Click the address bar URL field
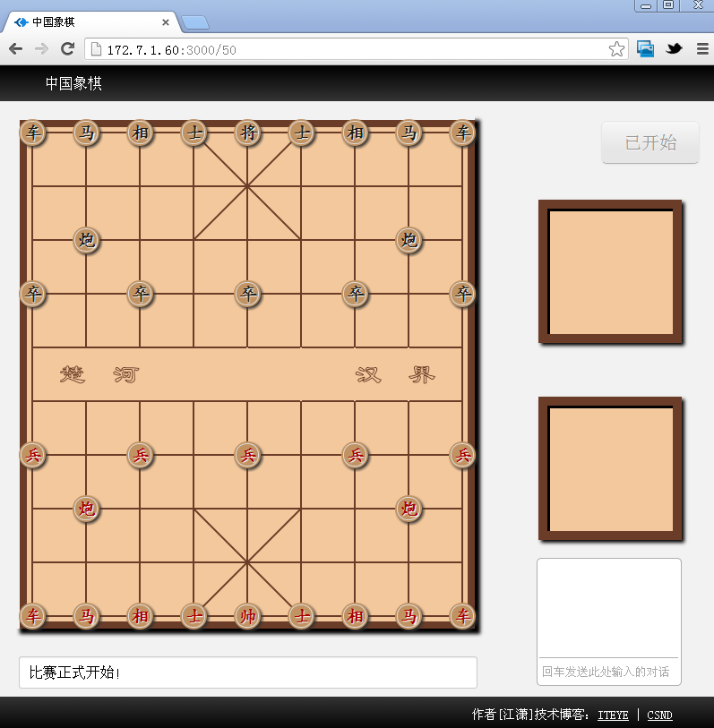 349,49
